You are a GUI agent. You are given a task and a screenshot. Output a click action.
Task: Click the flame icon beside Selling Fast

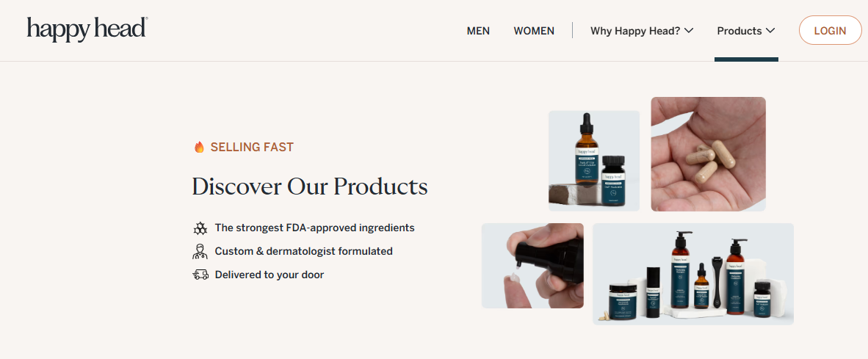point(199,147)
